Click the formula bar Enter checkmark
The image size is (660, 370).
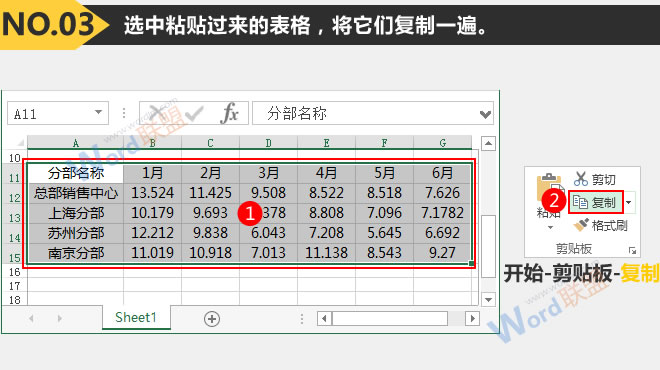(x=194, y=113)
